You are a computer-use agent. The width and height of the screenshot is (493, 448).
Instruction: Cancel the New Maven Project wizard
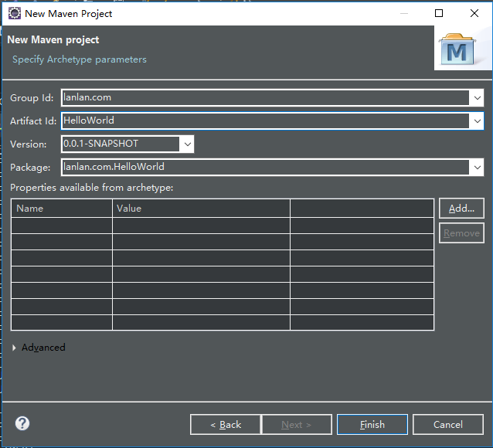(x=447, y=424)
